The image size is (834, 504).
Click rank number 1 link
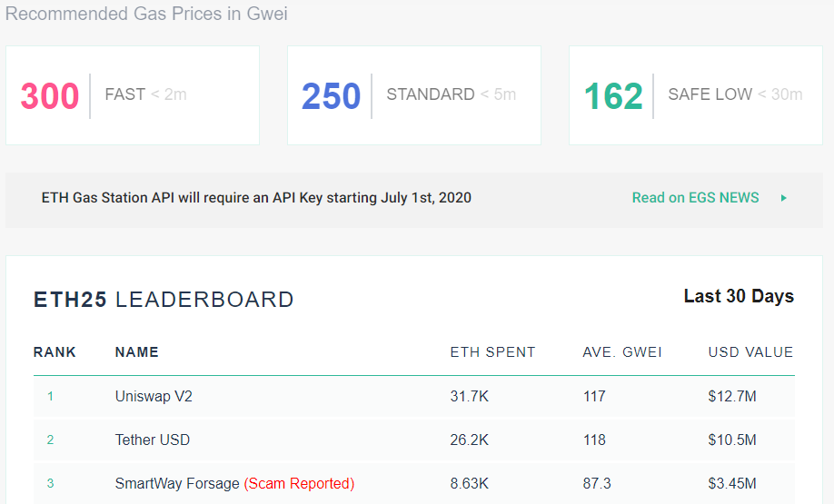click(x=51, y=397)
